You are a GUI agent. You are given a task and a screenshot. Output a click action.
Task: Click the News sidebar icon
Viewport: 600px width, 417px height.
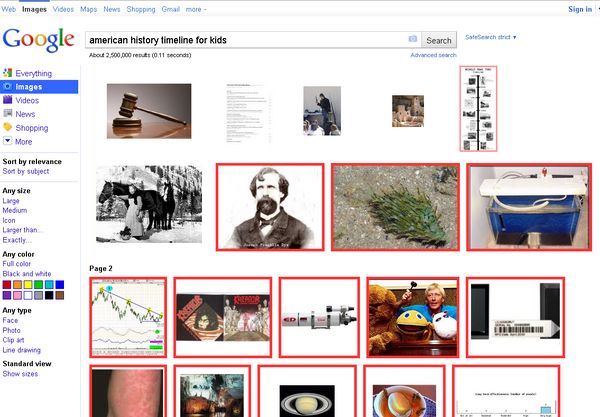click(x=7, y=113)
